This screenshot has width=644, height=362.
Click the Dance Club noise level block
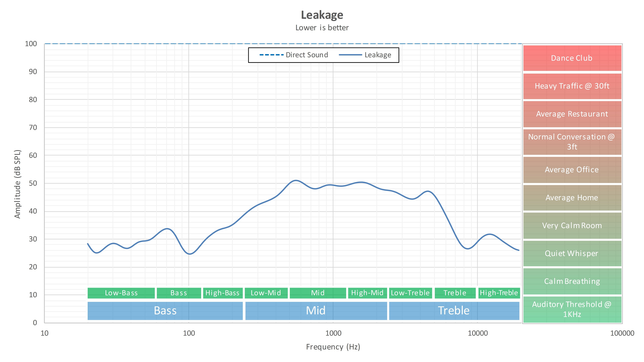pyautogui.click(x=572, y=58)
